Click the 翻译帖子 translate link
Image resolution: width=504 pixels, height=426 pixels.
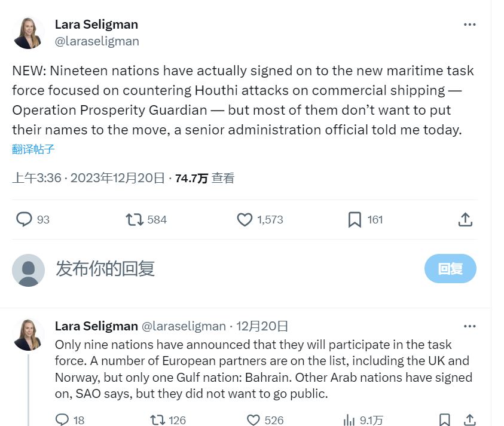33,149
